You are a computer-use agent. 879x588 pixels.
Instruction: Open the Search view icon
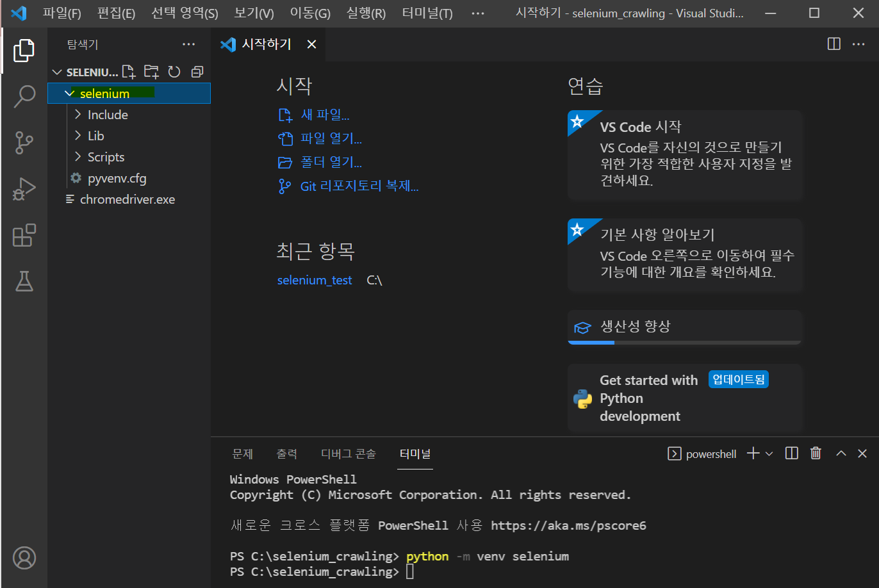pyautogui.click(x=24, y=97)
